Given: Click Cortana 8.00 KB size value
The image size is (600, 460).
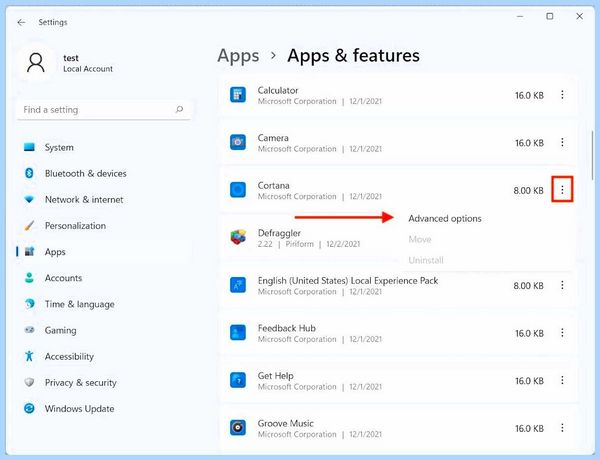Looking at the screenshot, I should click(x=528, y=191).
